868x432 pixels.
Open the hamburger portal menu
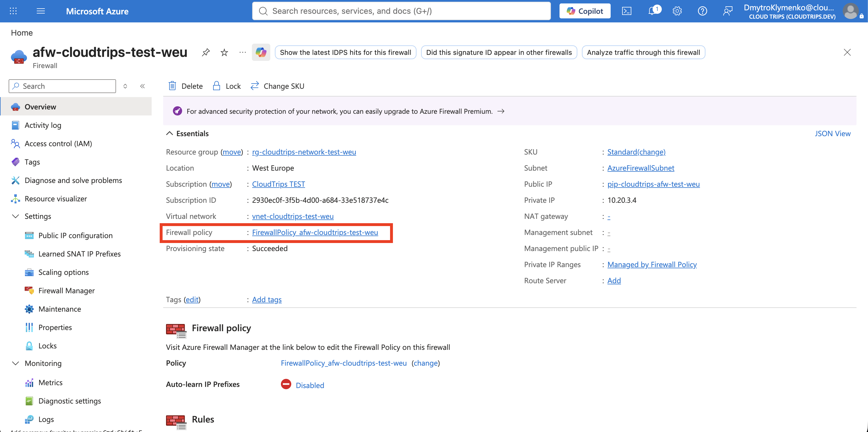pyautogui.click(x=41, y=11)
